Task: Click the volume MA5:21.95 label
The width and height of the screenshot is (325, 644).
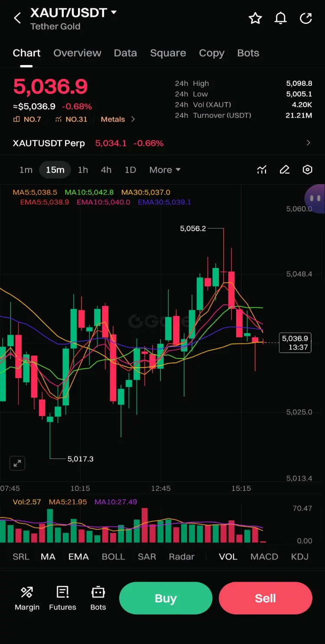Action: tap(68, 502)
